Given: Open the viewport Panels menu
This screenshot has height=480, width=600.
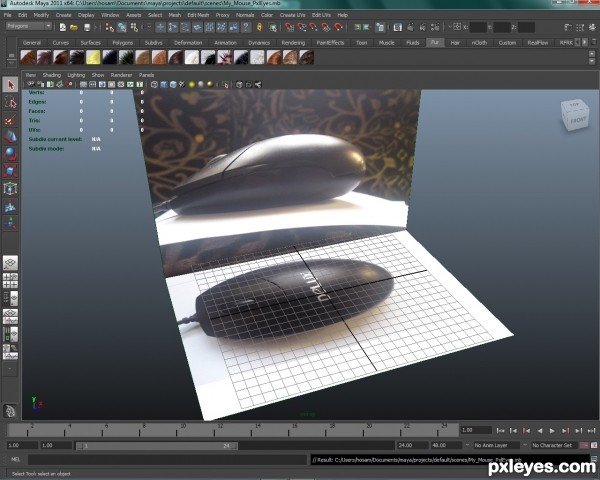Looking at the screenshot, I should coord(147,75).
